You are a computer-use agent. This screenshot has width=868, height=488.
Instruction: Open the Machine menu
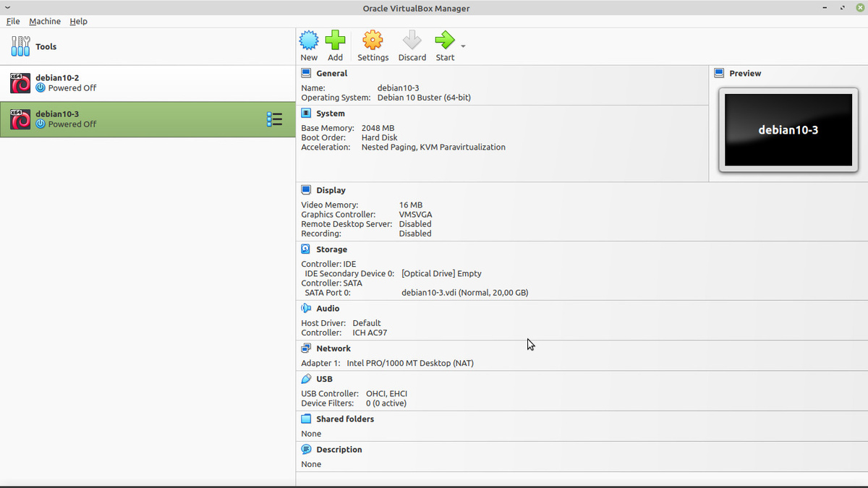(x=45, y=22)
